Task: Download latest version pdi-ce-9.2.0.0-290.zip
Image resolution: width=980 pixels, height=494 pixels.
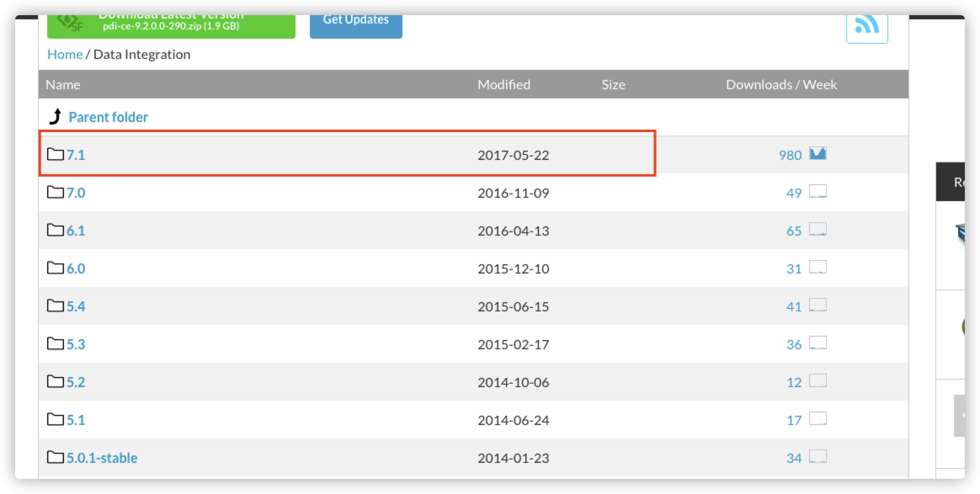Action: pyautogui.click(x=171, y=25)
